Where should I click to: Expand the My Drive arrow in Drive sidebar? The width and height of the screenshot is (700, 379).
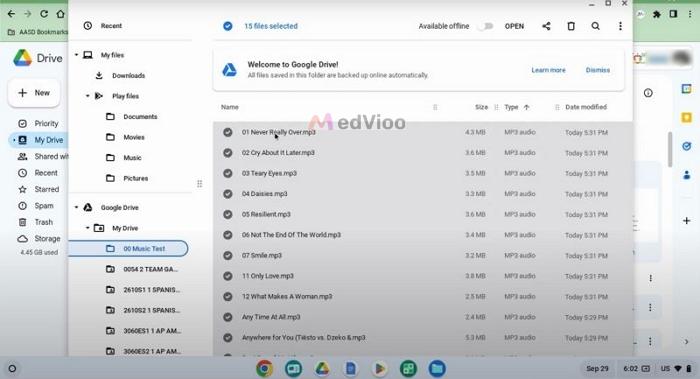tap(14, 140)
